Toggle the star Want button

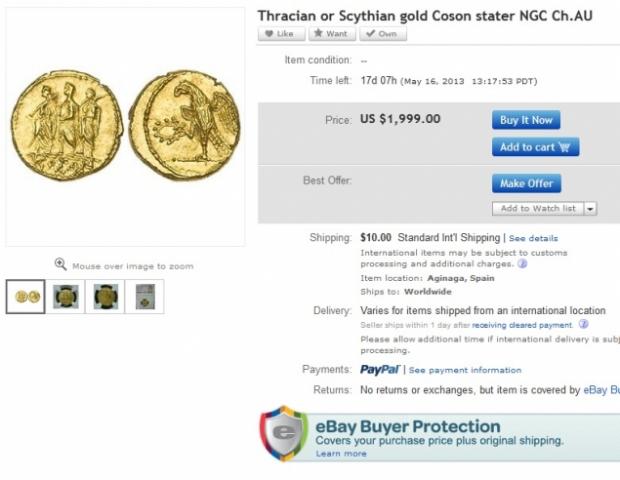[x=330, y=34]
